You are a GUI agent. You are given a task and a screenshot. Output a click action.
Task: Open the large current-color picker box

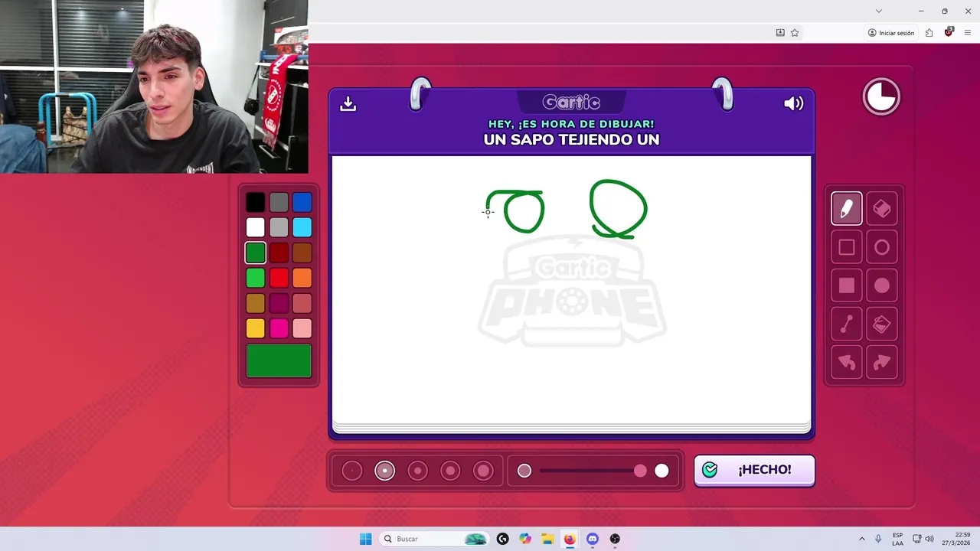point(279,361)
